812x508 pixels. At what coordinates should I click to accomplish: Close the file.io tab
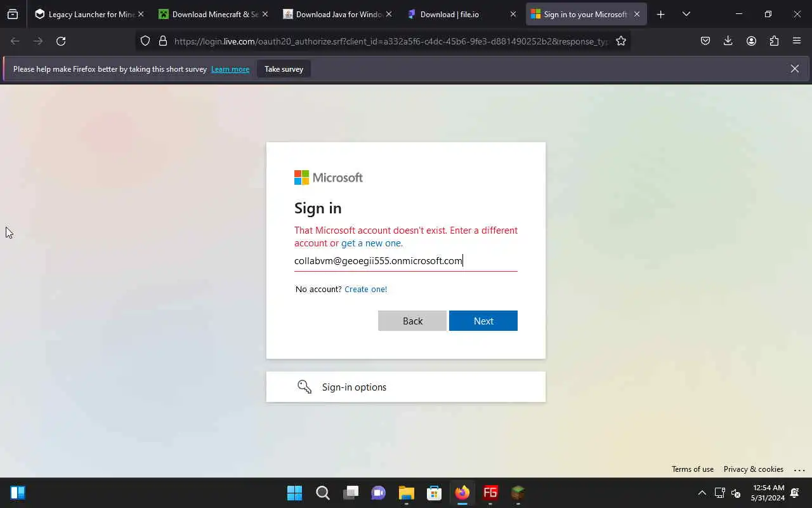(513, 14)
